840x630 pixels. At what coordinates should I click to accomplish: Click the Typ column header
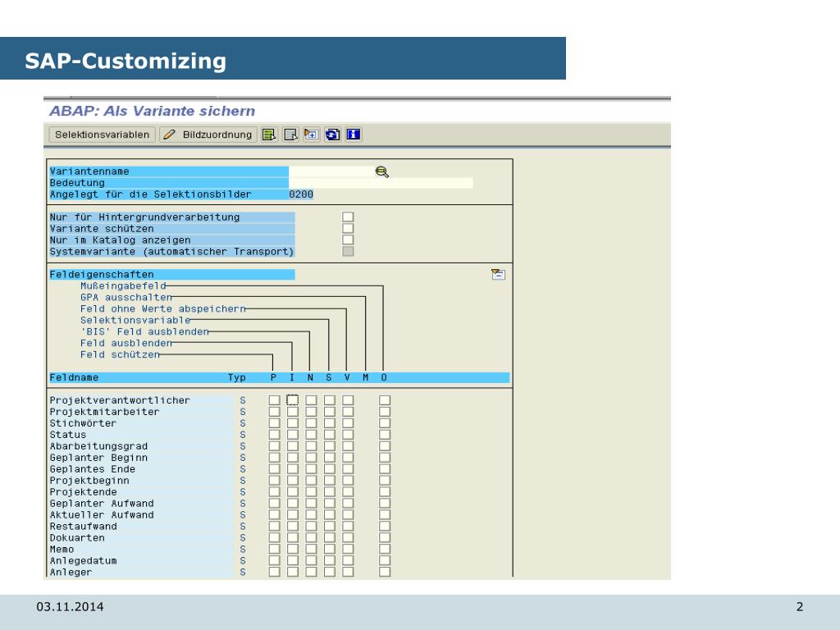pyautogui.click(x=237, y=377)
